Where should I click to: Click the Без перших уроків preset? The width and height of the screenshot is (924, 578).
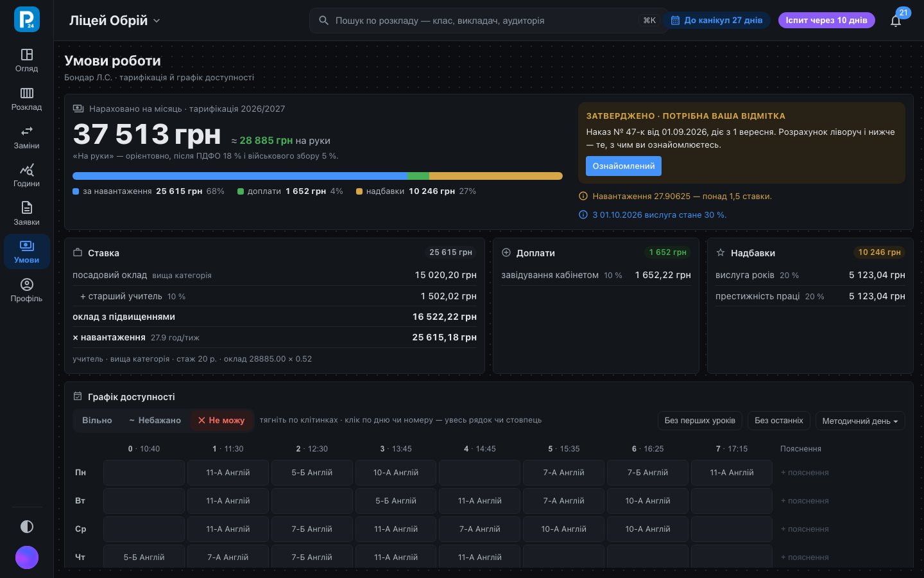(x=699, y=421)
